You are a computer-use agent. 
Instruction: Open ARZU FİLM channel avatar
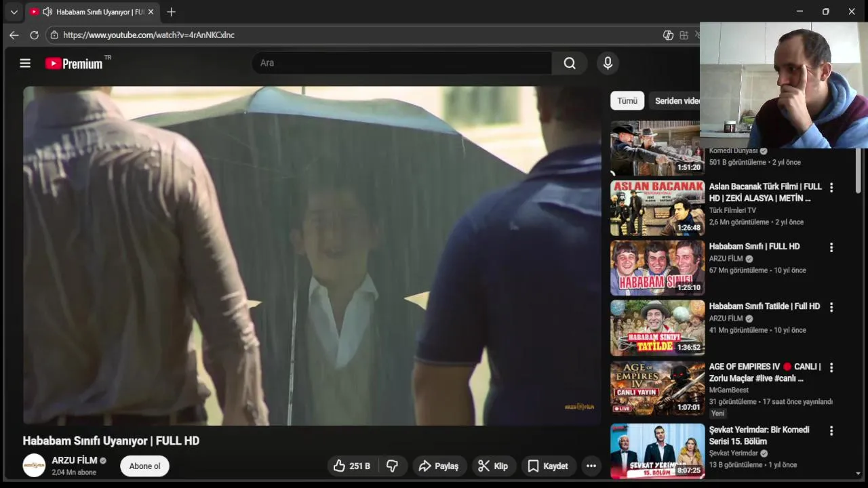pyautogui.click(x=34, y=466)
